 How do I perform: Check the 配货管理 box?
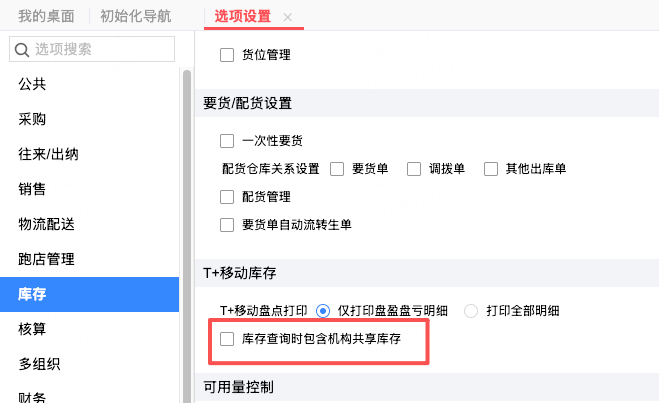(x=227, y=197)
